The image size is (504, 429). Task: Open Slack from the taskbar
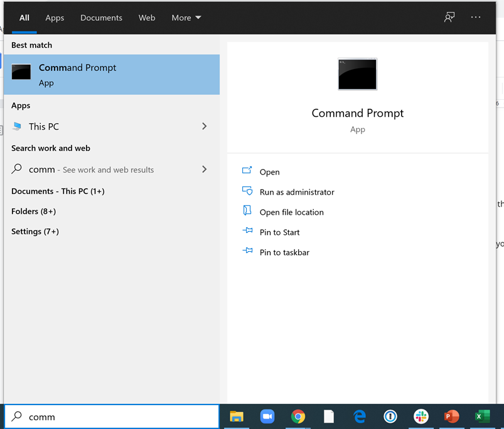tap(421, 416)
